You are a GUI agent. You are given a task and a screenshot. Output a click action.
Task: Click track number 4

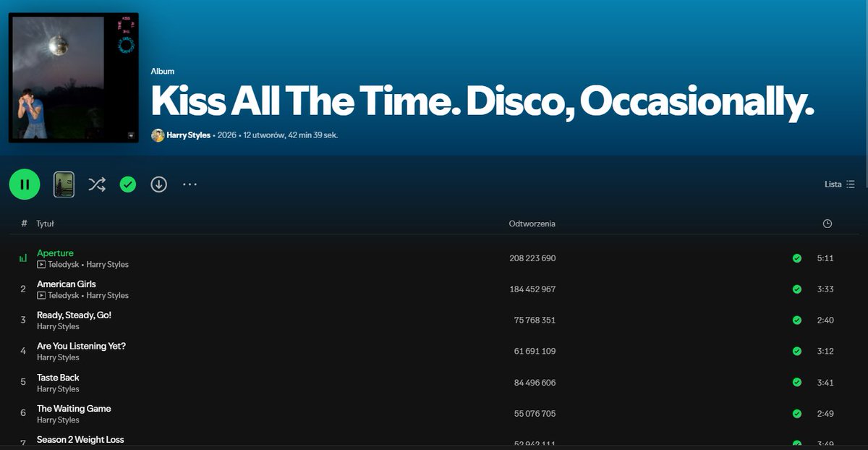coord(23,352)
